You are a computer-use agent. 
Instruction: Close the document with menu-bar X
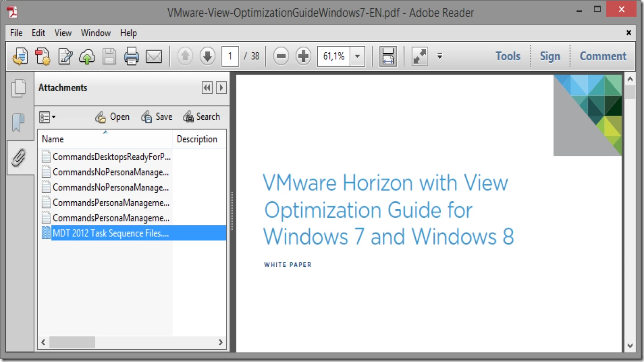628,33
